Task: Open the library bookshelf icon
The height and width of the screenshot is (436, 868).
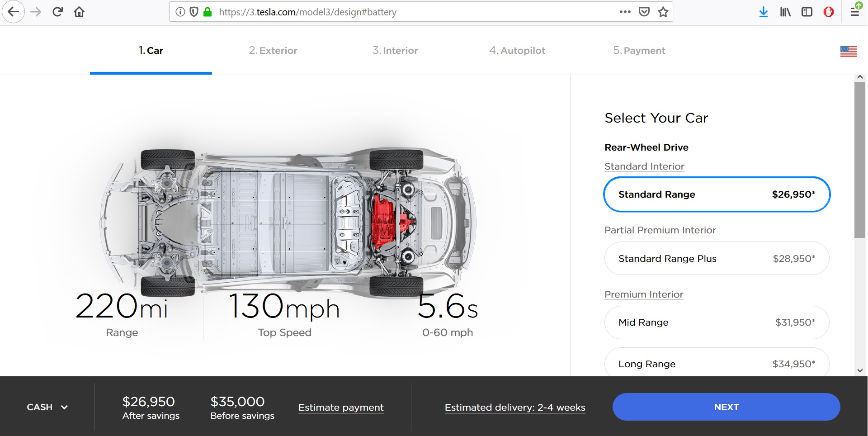Action: [785, 12]
